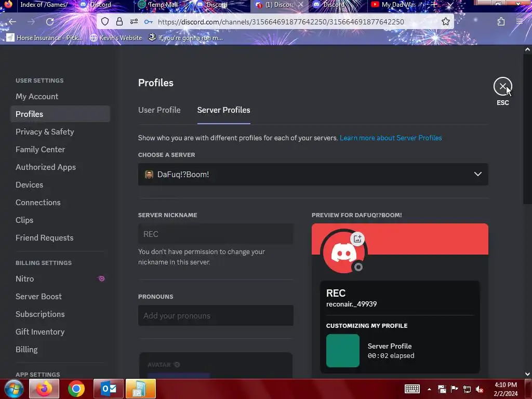The image size is (532, 399).
Task: Click the shield tracking protection icon
Action: click(x=105, y=22)
